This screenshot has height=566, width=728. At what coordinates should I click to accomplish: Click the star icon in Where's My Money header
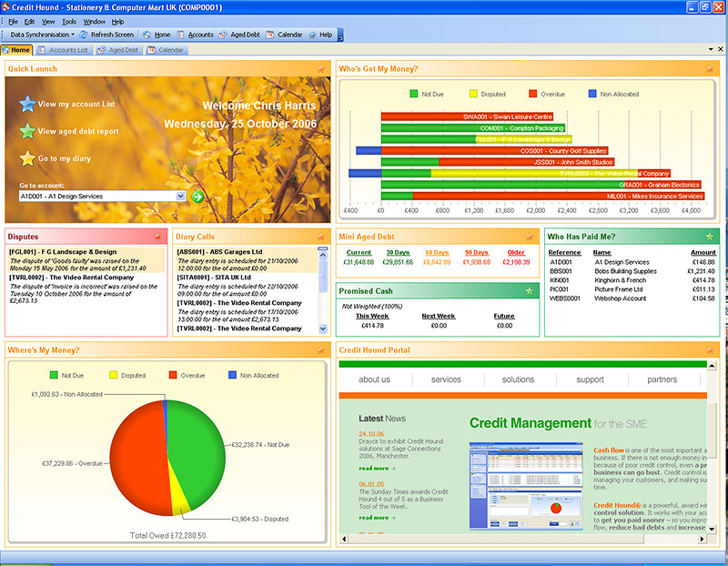(x=321, y=350)
